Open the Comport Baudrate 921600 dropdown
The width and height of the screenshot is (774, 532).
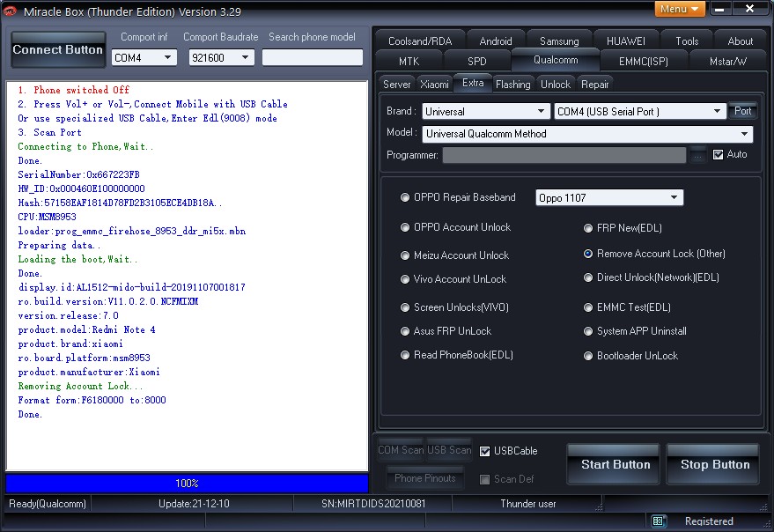pyautogui.click(x=221, y=58)
